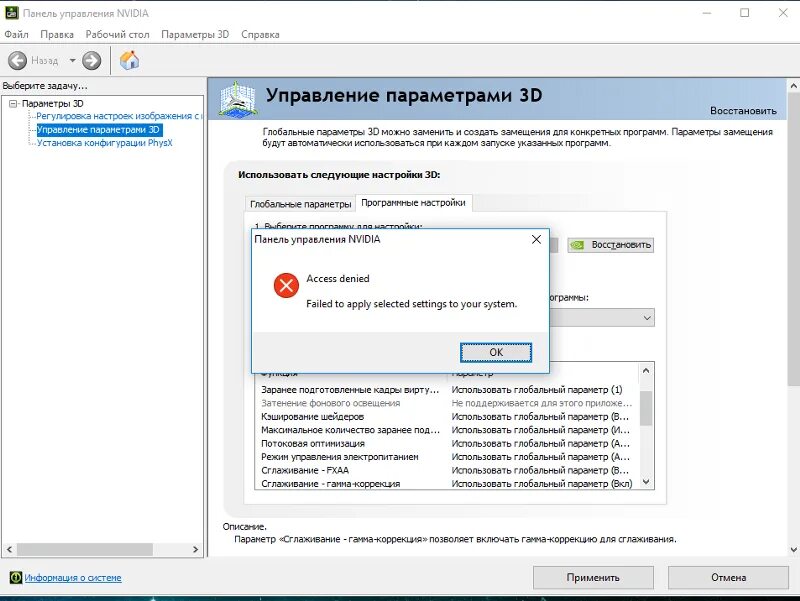Select the Максимальное количество заранее под… row
Viewport: 800px width, 601px height.
(x=446, y=430)
